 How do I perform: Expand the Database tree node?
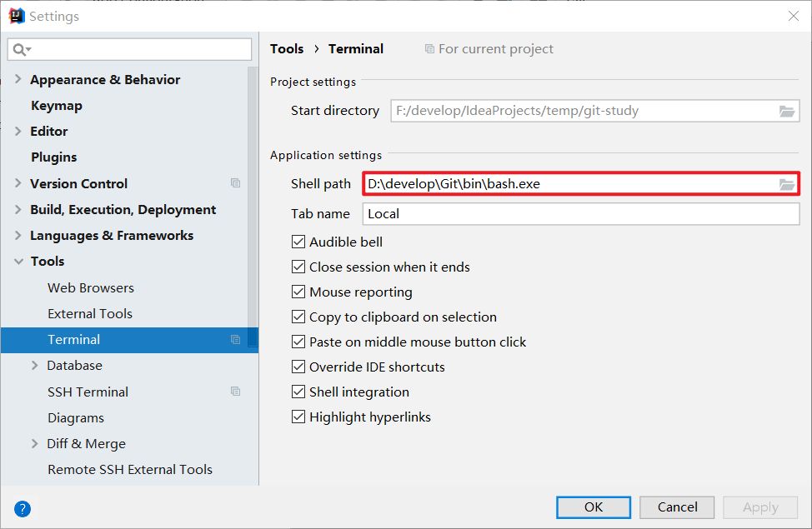coord(35,366)
